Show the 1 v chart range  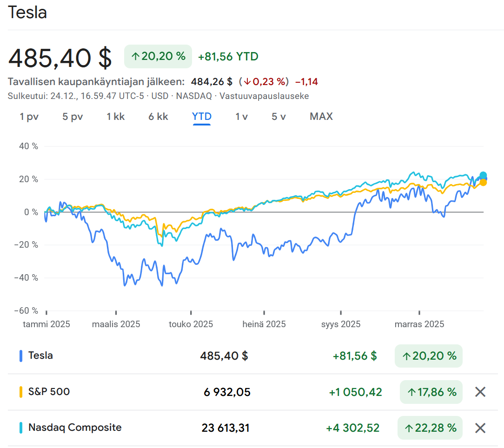(241, 117)
